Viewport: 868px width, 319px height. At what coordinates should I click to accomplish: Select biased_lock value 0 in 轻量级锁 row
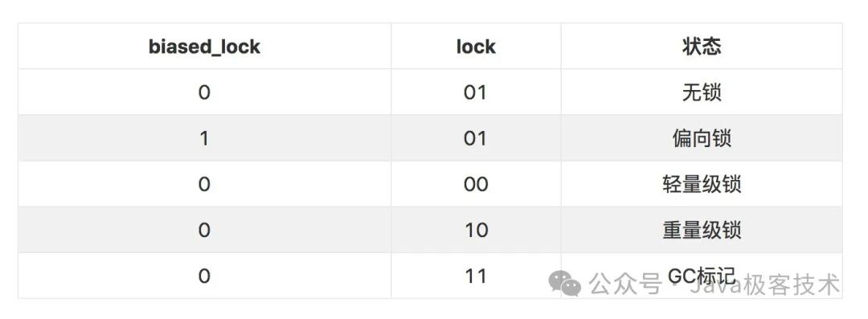204,185
